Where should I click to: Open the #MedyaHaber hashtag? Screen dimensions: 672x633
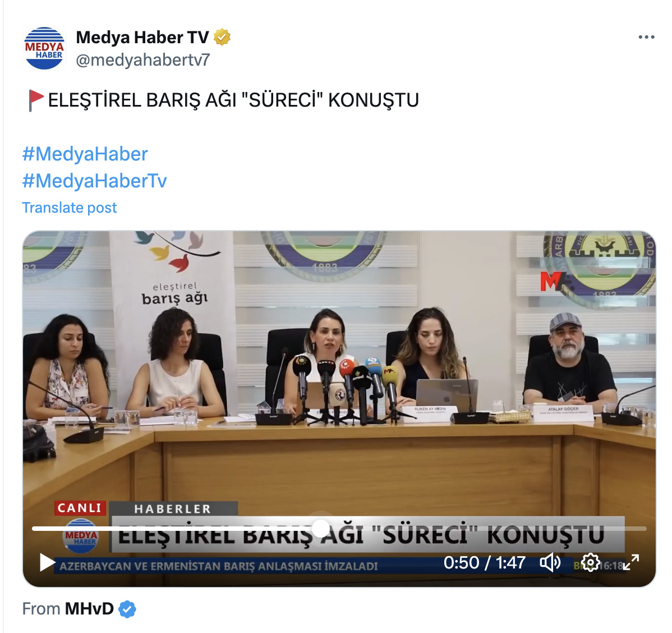click(x=85, y=154)
